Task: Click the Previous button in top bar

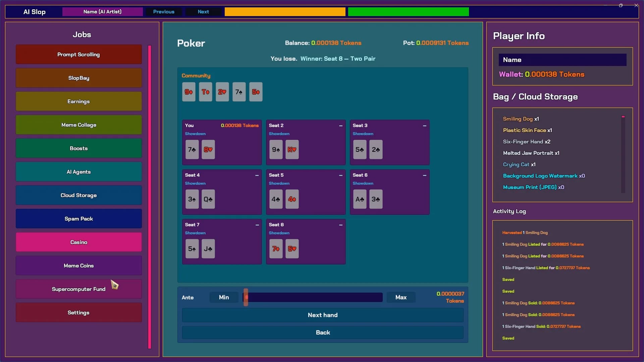Action: (164, 12)
